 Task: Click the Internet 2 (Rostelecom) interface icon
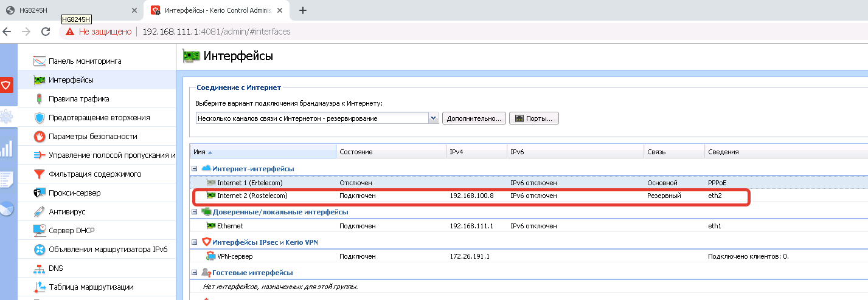211,196
